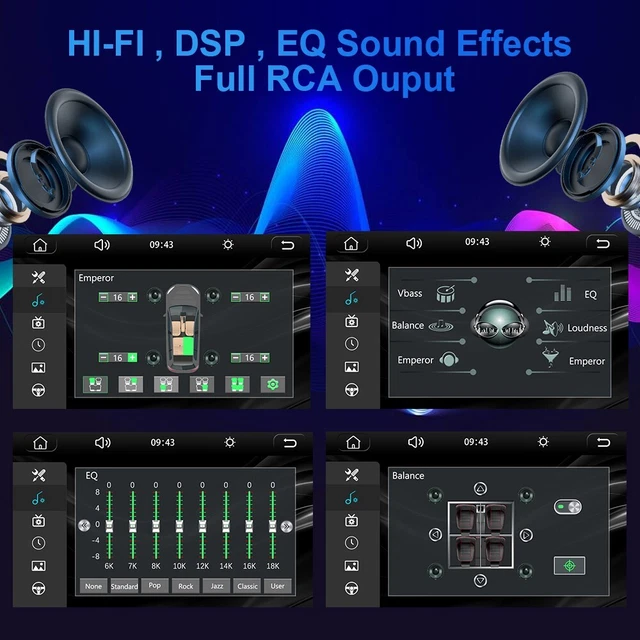Move balance forward with the up arrow
640x640 pixels.
click(480, 488)
